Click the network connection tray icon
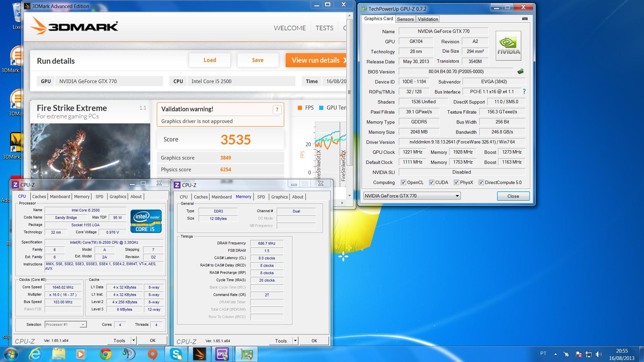644x362 pixels. (x=589, y=354)
